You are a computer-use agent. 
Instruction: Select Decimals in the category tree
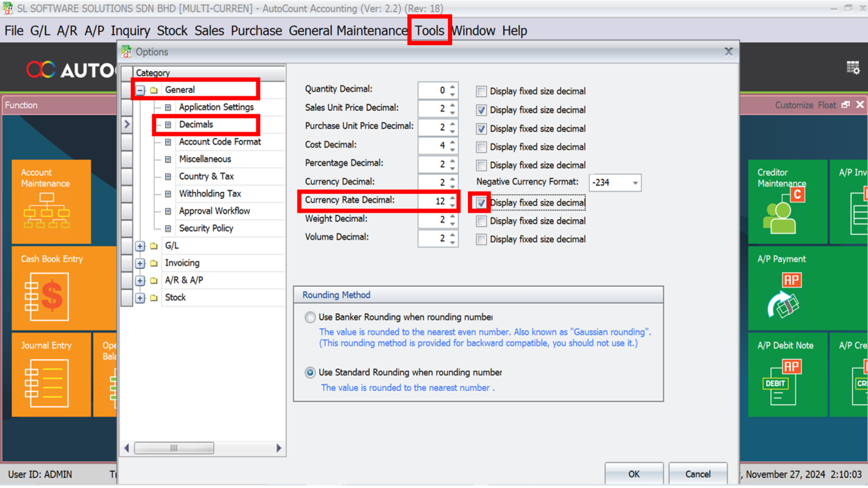pos(196,124)
